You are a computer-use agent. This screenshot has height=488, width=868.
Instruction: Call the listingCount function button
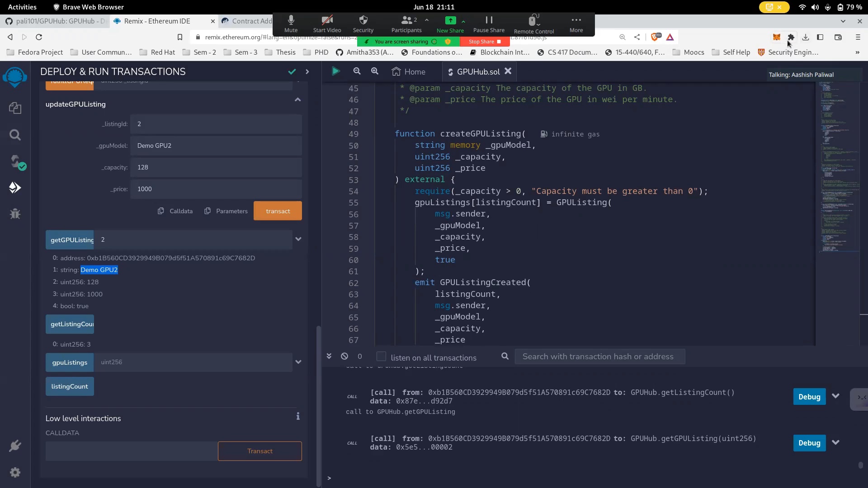70,386
